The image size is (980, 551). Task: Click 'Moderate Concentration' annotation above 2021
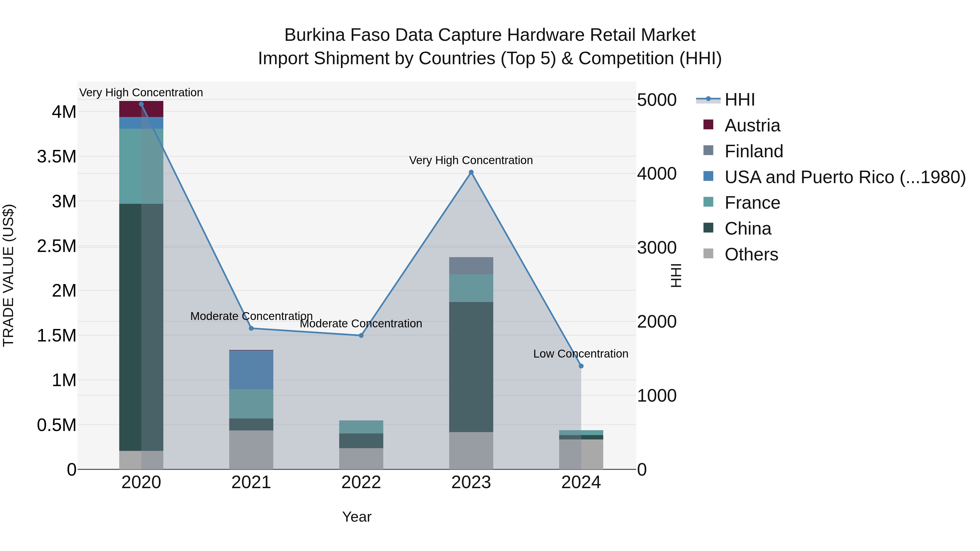252,316
